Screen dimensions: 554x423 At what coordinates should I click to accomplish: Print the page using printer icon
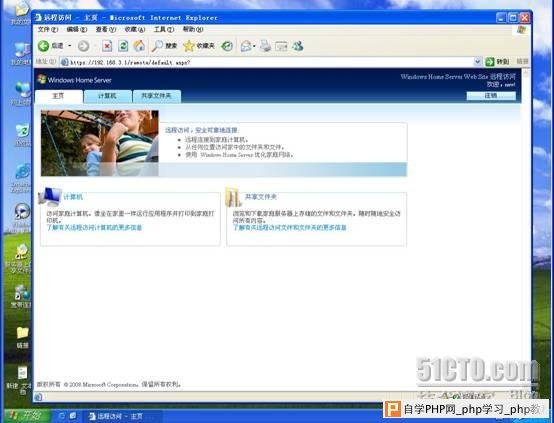coord(265,46)
